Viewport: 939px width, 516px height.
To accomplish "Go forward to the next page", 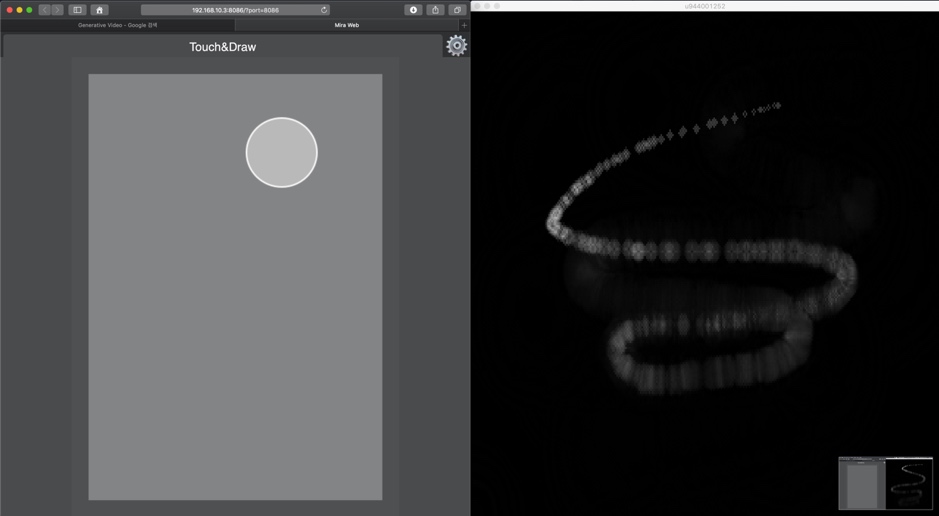I will (57, 10).
